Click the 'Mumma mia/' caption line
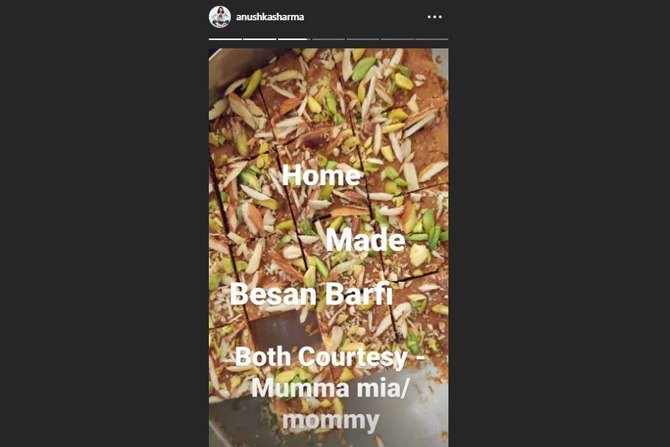The height and width of the screenshot is (447, 670). pos(330,388)
